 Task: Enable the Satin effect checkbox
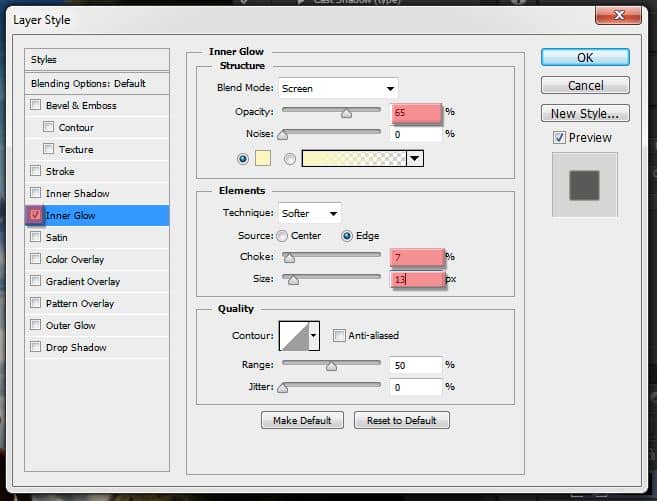point(36,236)
